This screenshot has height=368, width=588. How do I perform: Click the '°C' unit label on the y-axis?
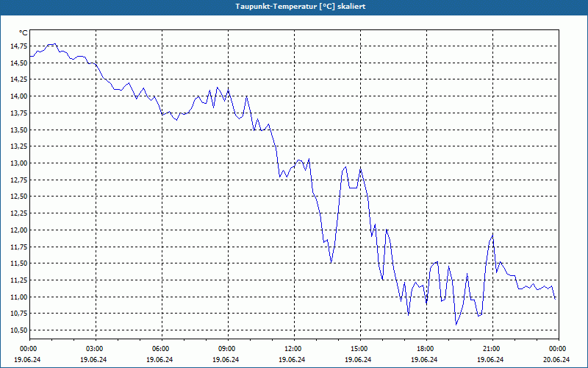24,33
